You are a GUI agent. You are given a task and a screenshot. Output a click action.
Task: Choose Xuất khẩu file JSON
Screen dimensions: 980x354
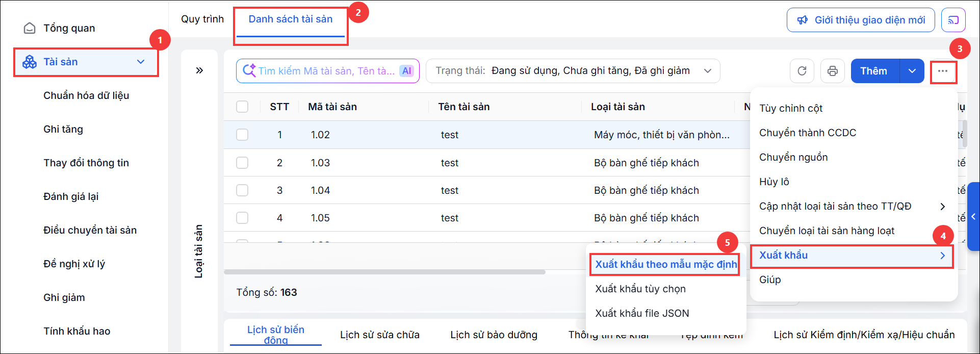(x=666, y=313)
